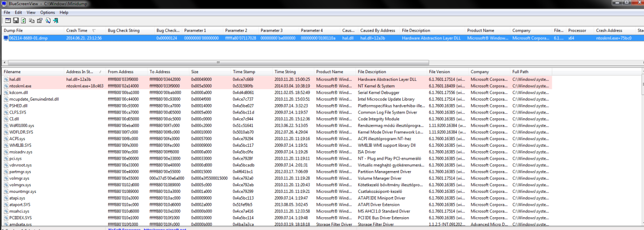644x230 pixels.
Task: Click the file icon beside atapi.sys
Action: click(6, 198)
